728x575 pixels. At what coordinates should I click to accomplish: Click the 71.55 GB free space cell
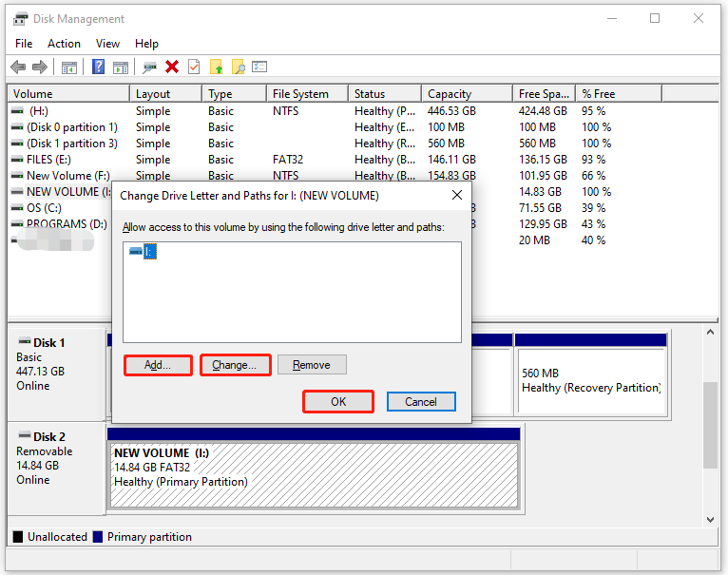coord(540,207)
